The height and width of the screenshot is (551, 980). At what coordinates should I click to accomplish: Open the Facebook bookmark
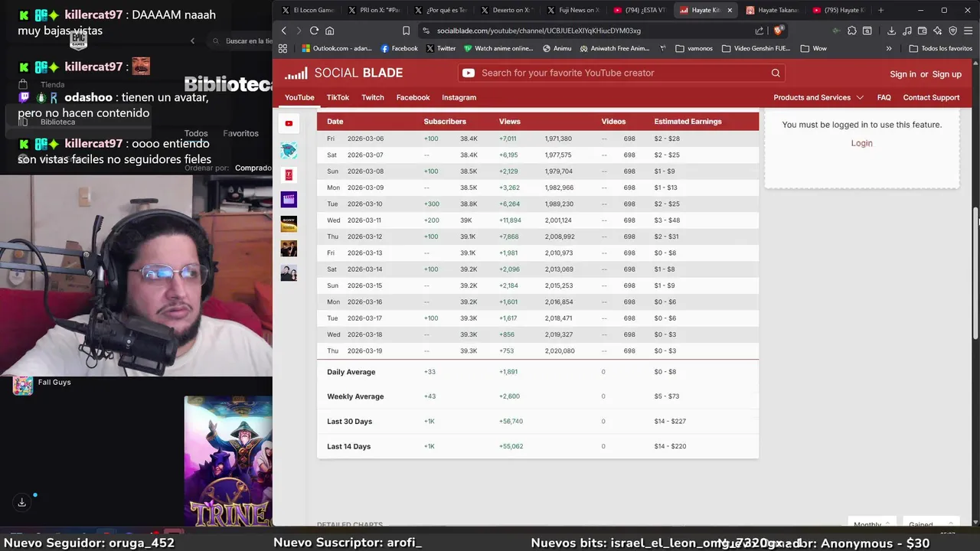point(399,48)
